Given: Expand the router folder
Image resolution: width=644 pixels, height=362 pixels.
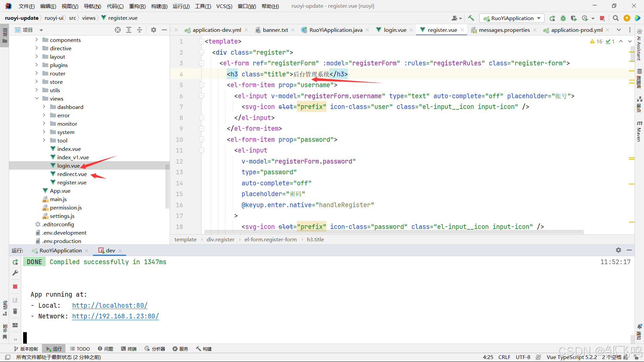Looking at the screenshot, I should coord(37,73).
